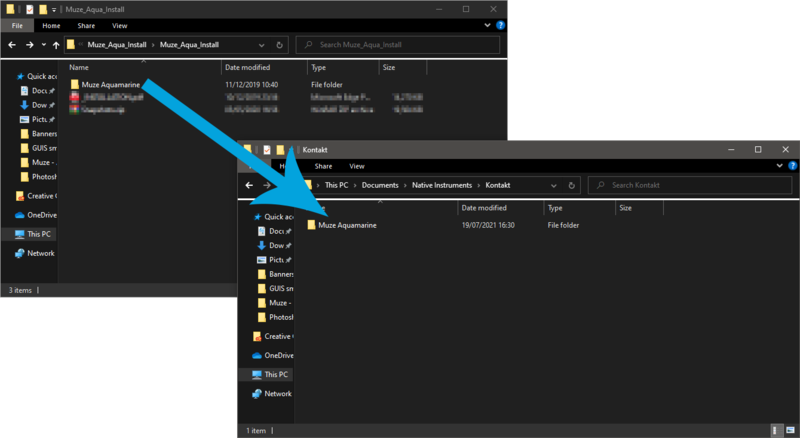Refresh the Muze_Aqua_Install folder view
800x438 pixels.
[279, 45]
